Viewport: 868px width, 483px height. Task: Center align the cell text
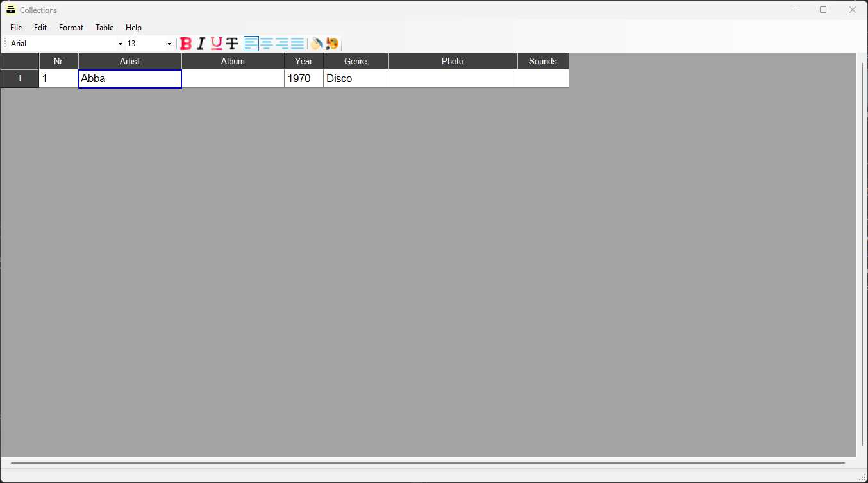(267, 44)
